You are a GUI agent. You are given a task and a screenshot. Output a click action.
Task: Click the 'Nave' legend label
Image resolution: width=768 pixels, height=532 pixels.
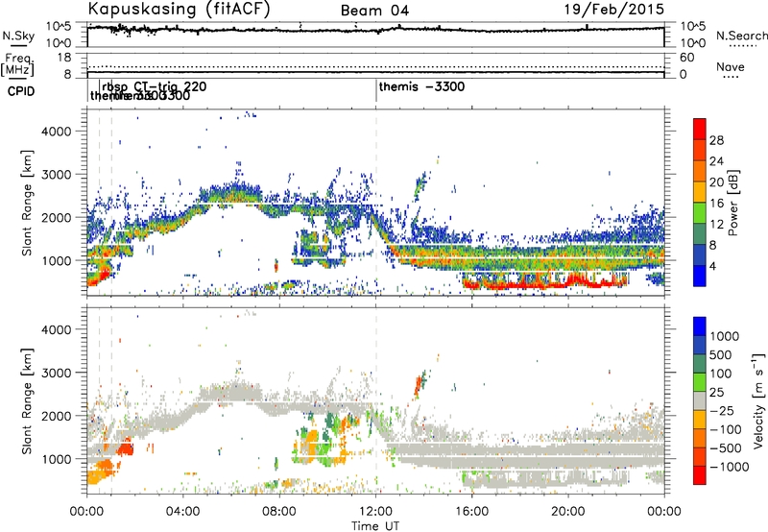731,67
